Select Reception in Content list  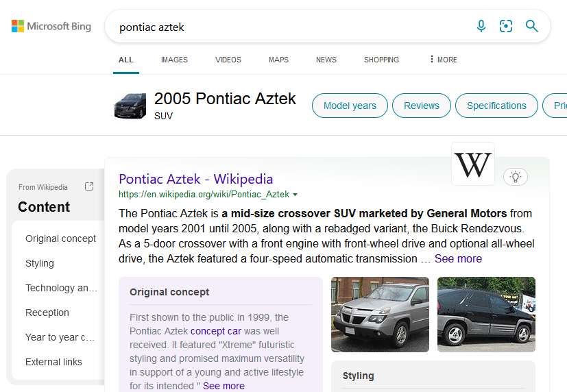(x=47, y=313)
